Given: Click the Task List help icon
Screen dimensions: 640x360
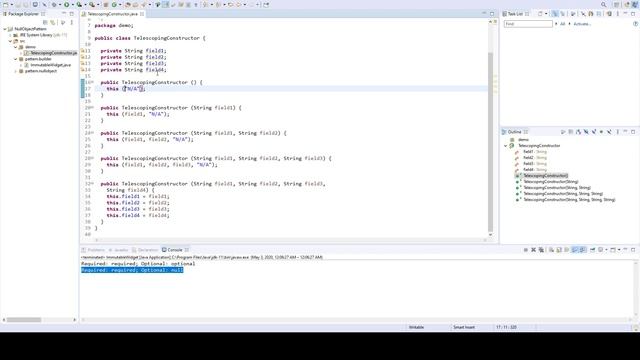Looking at the screenshot, I should click(x=635, y=24).
